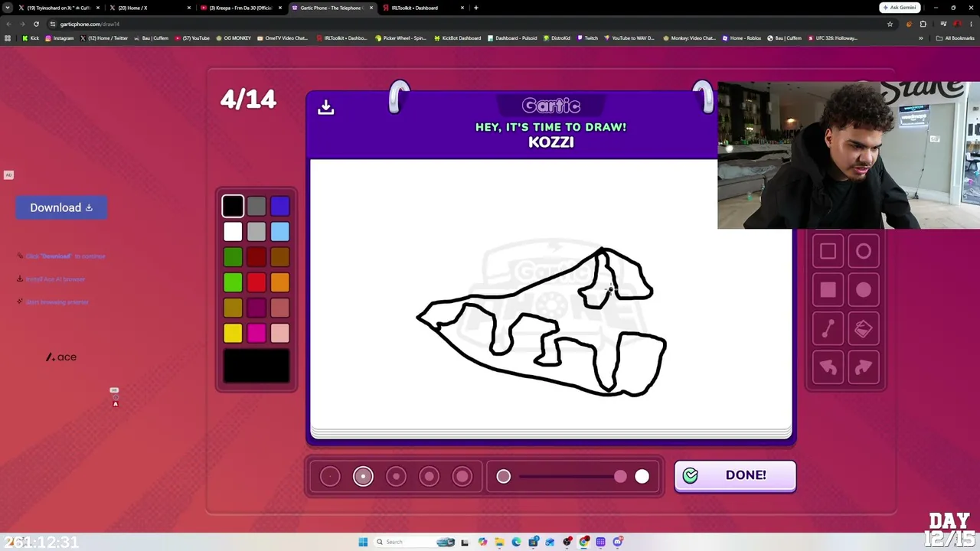The height and width of the screenshot is (551, 980).
Task: Undo the last stroke
Action: click(x=828, y=368)
